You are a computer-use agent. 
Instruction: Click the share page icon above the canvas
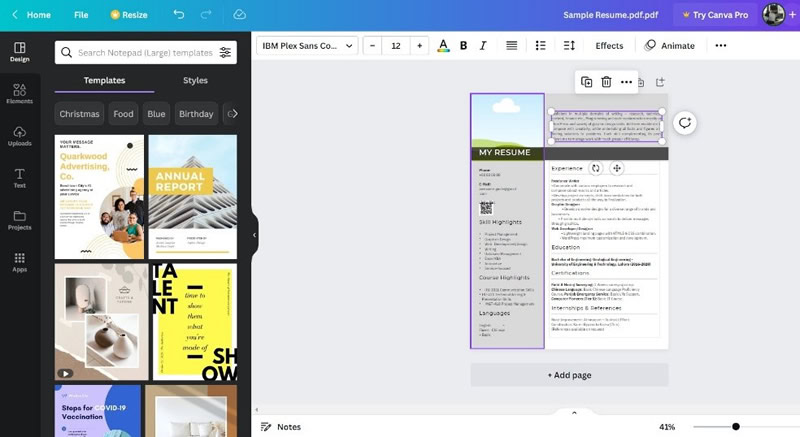[660, 82]
